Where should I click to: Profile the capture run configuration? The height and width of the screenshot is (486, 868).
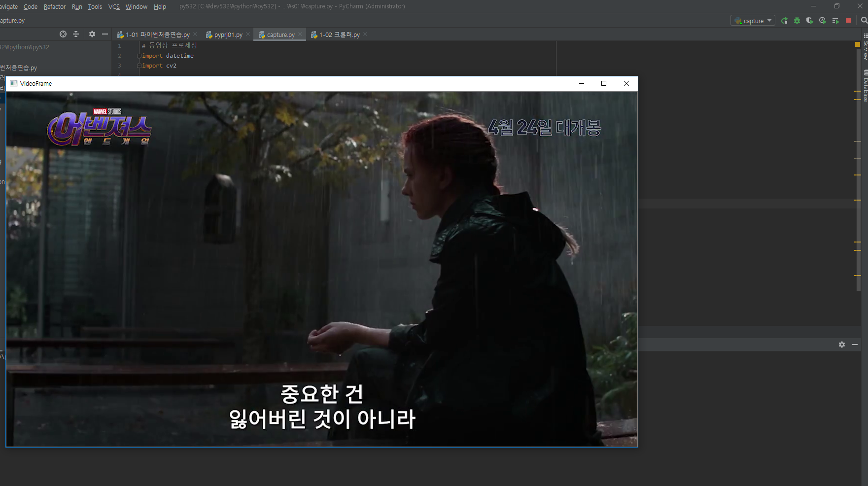[x=823, y=21]
